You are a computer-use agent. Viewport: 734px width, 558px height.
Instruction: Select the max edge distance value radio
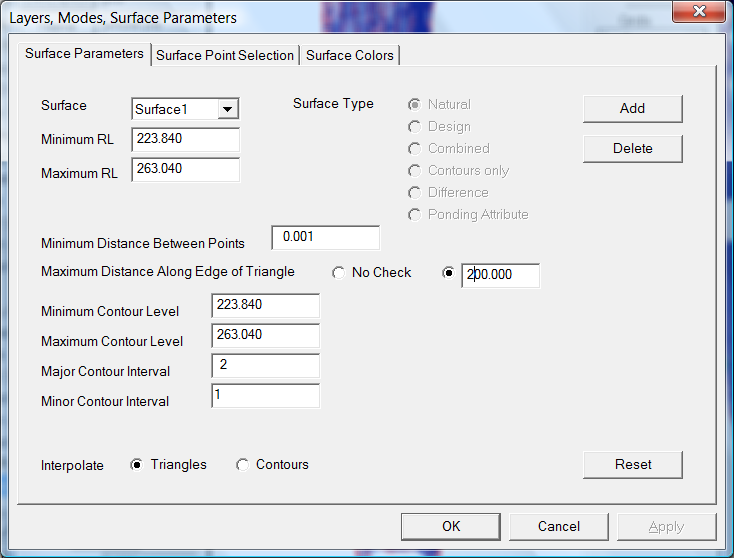click(x=448, y=273)
